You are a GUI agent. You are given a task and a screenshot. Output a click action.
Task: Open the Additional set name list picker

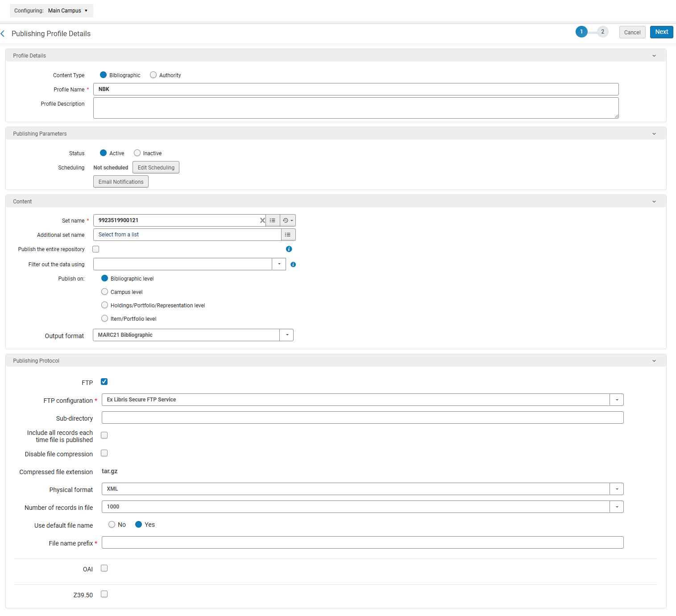(288, 235)
